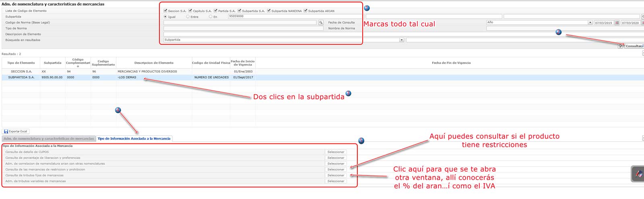Click Seleccionar for Consulta de tributos fijos
The image size is (644, 199).
pos(336,175)
